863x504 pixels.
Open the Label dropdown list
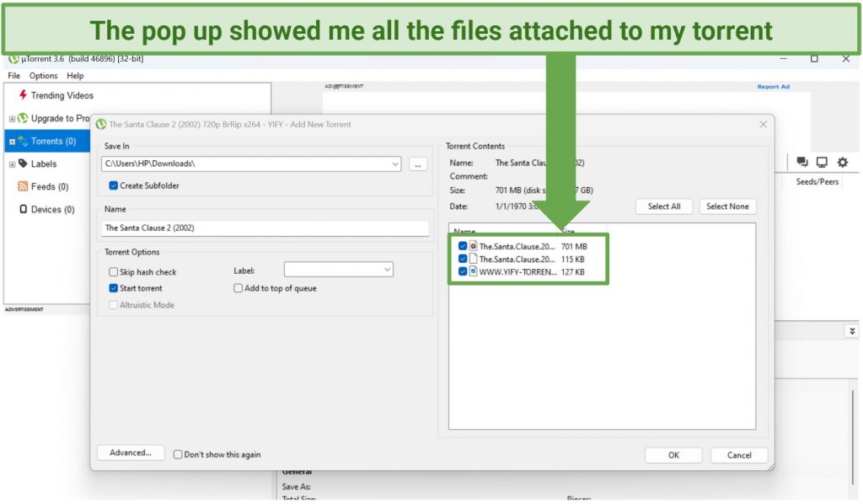(x=387, y=270)
